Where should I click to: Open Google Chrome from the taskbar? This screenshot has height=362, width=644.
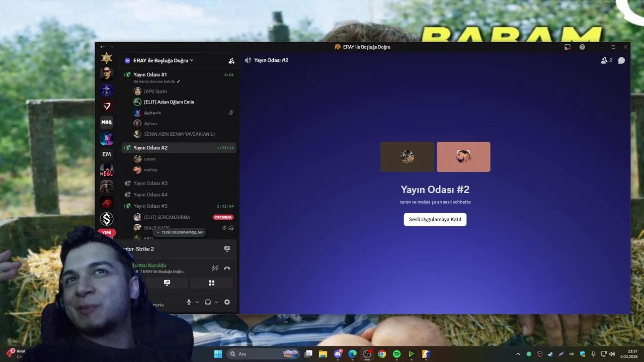click(x=382, y=354)
